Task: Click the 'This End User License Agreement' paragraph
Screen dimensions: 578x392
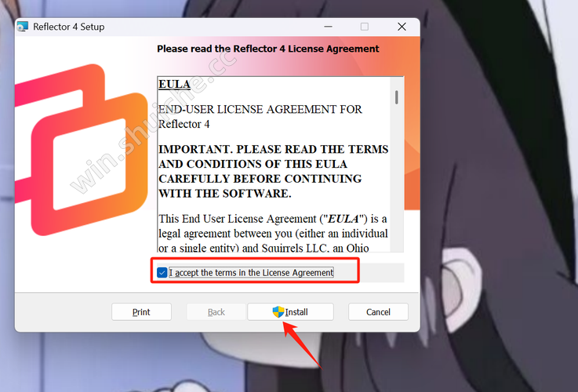Action: pyautogui.click(x=273, y=233)
